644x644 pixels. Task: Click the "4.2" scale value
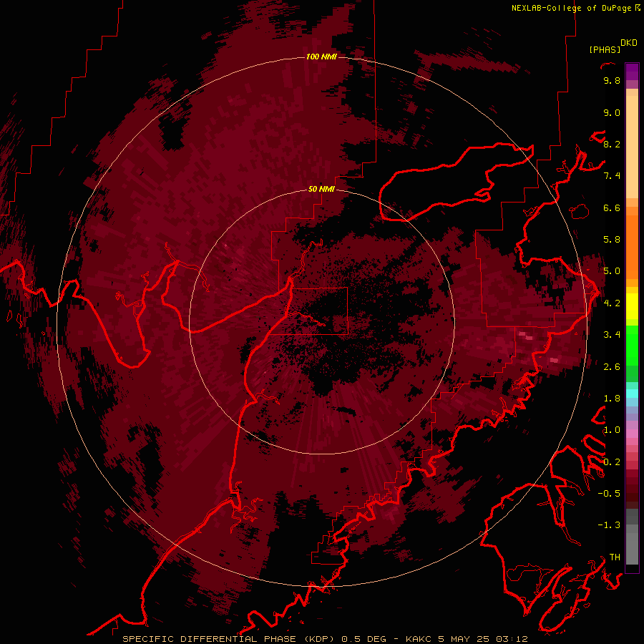[x=612, y=303]
